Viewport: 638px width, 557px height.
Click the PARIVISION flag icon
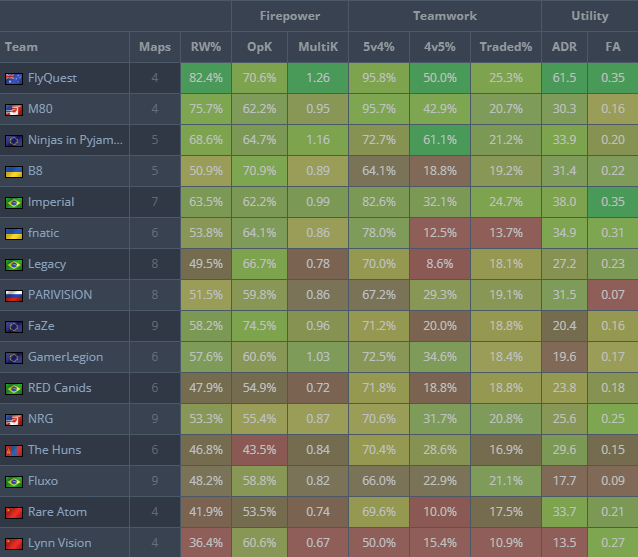[14, 295]
